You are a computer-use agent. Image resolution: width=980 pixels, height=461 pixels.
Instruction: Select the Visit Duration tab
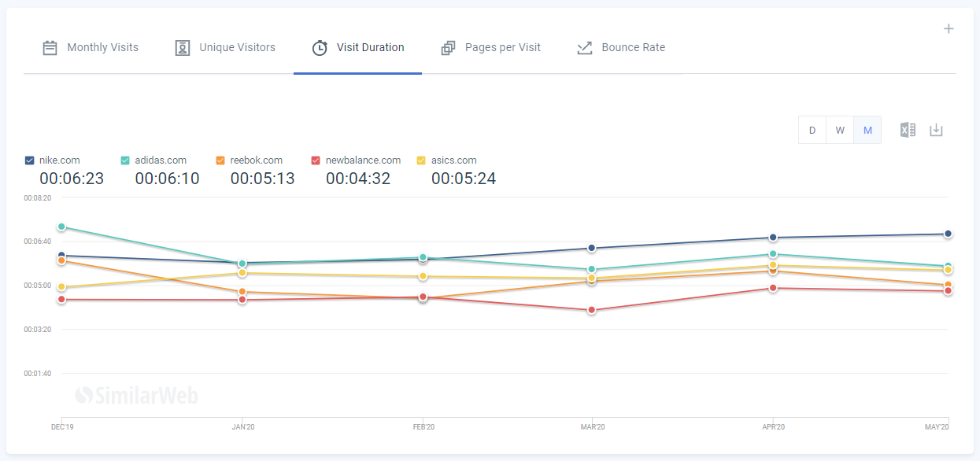tap(358, 47)
